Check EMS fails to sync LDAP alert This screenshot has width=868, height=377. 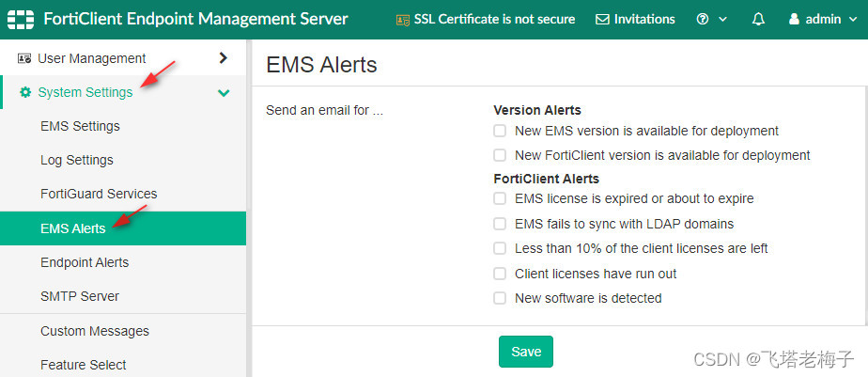(500, 224)
